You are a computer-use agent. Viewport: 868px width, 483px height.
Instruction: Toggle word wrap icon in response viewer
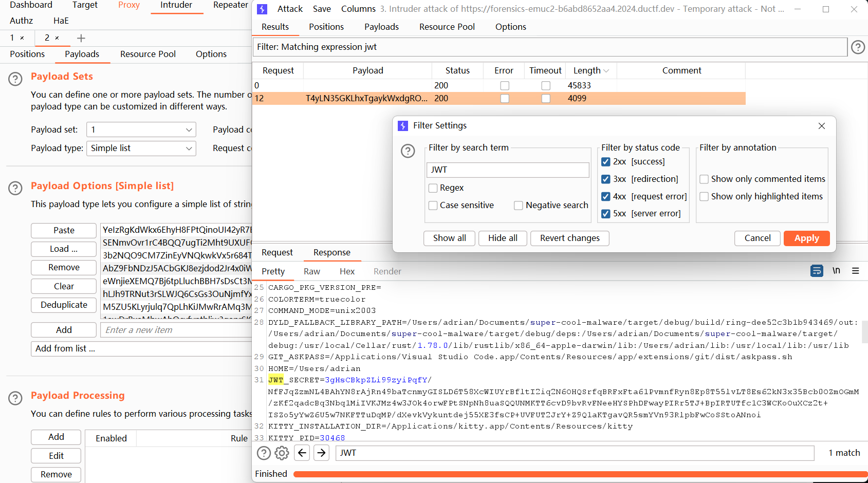[817, 271]
